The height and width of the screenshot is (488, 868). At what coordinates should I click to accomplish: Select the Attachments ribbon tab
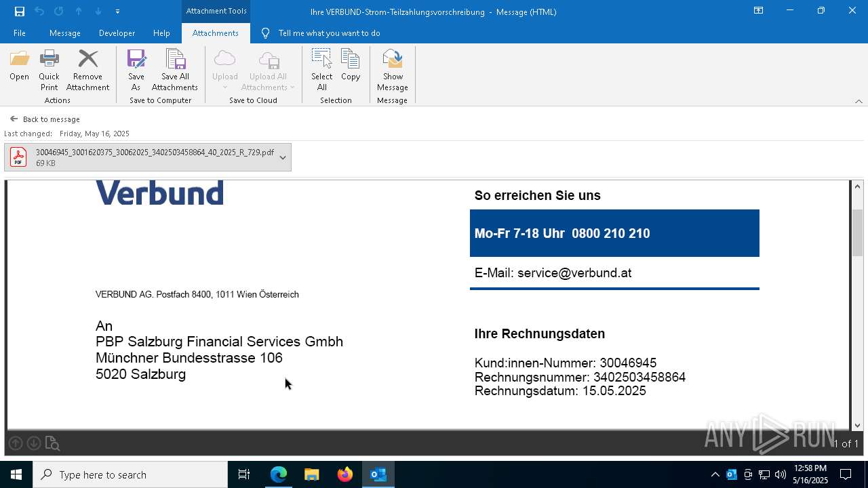click(x=216, y=33)
